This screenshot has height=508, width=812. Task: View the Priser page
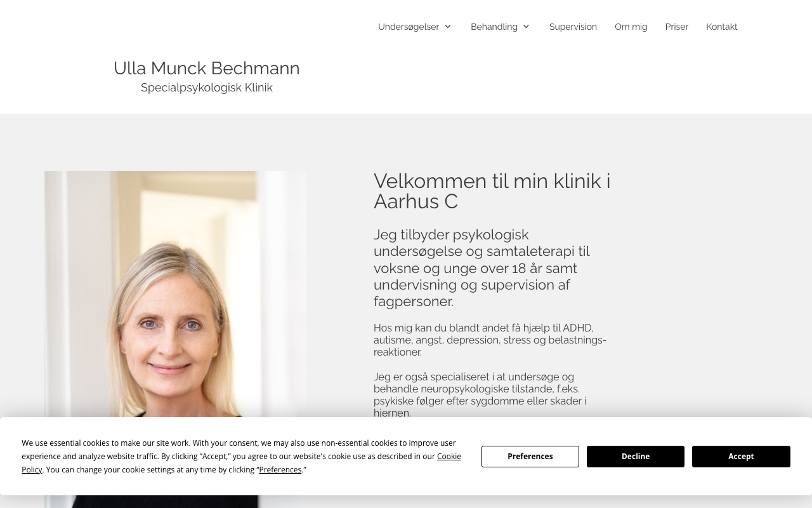[x=677, y=27]
